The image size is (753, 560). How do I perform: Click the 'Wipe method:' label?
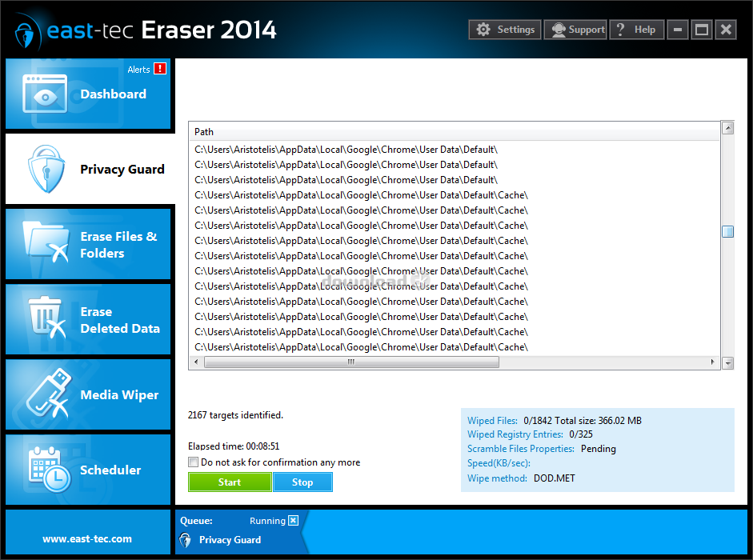(x=497, y=478)
